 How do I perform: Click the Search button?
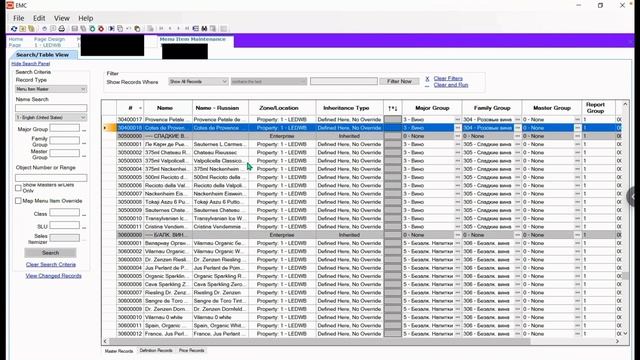(x=50, y=253)
